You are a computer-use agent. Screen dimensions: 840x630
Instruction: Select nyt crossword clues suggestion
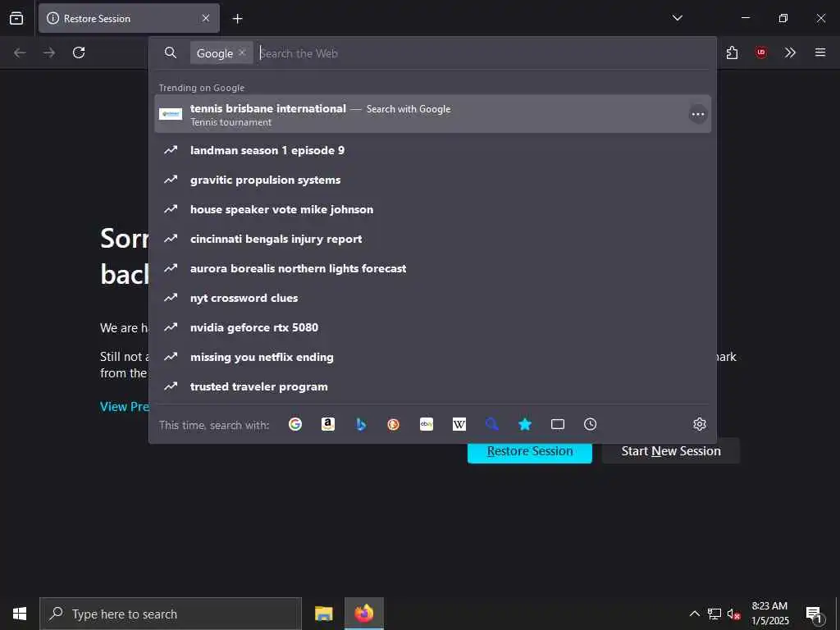pos(432,298)
